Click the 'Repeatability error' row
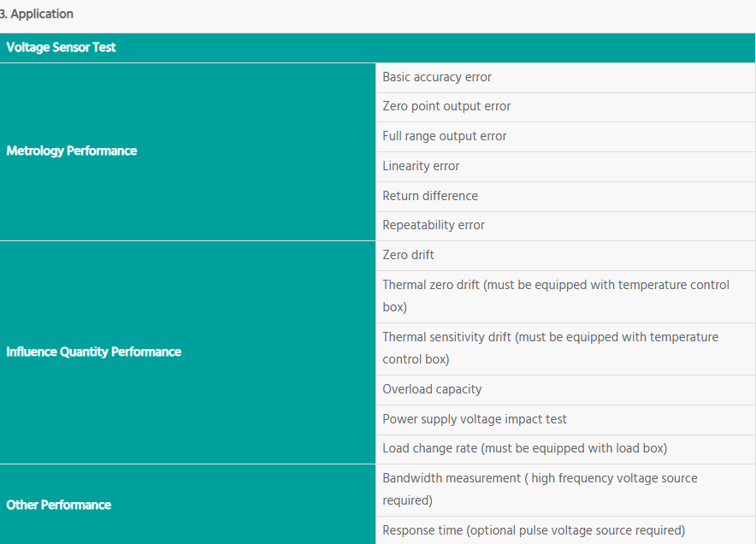 click(434, 226)
